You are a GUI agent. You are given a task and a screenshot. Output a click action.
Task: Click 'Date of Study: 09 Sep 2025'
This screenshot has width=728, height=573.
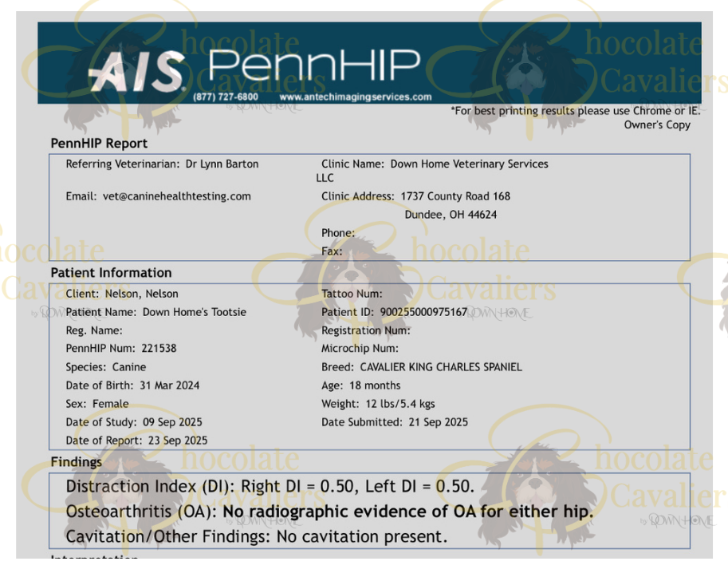click(134, 422)
